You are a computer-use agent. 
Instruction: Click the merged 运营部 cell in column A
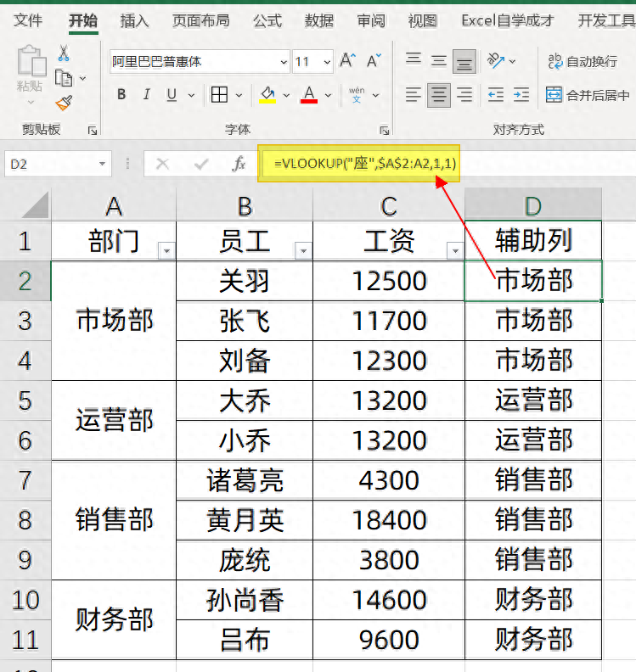(x=114, y=421)
